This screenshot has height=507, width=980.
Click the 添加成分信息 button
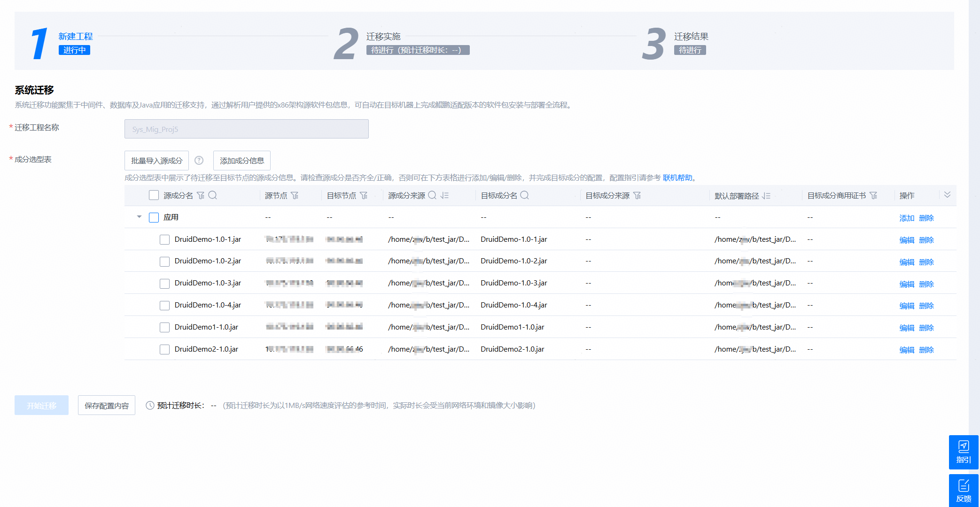[241, 161]
